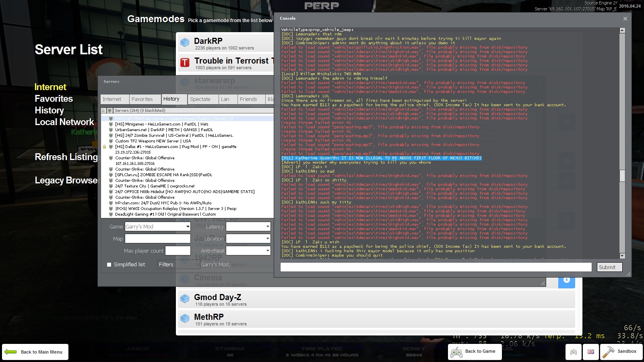Click the Console window resize grip
The height and width of the screenshot is (362, 644).
coord(628,274)
